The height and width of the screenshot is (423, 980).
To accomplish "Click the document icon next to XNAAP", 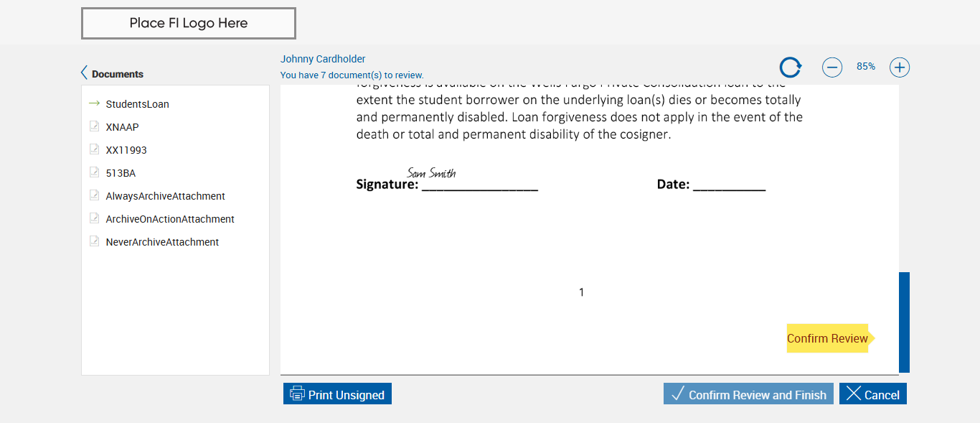I will pyautogui.click(x=94, y=126).
